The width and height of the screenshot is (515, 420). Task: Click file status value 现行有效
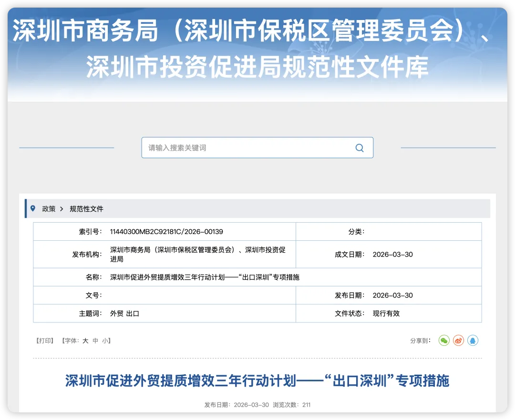point(386,314)
